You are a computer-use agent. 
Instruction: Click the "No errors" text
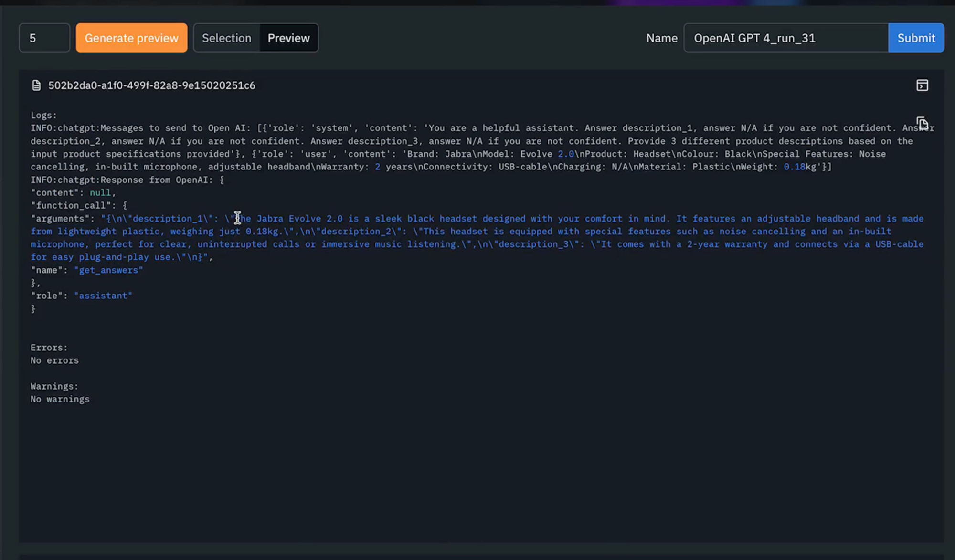point(54,361)
